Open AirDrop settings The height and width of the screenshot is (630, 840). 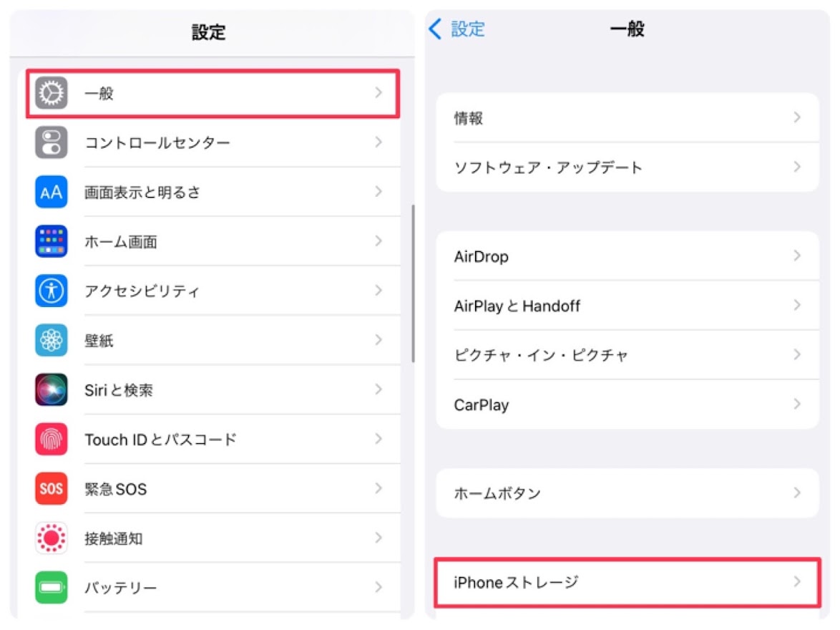pyautogui.click(x=627, y=256)
